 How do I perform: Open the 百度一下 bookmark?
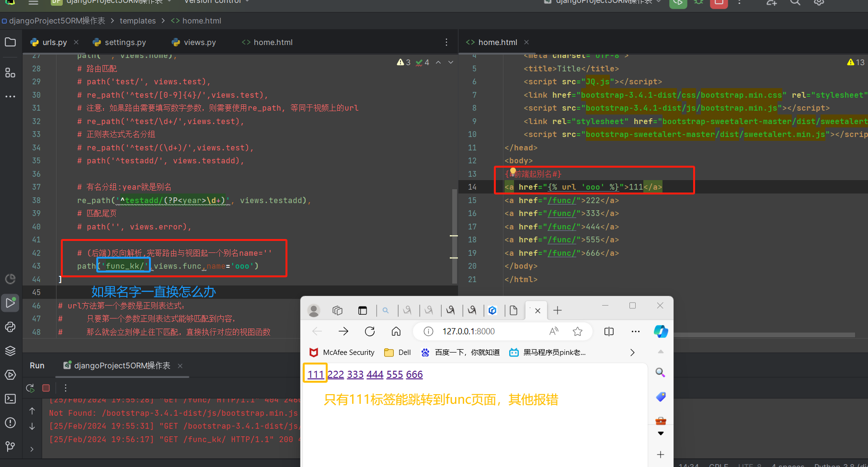point(460,353)
